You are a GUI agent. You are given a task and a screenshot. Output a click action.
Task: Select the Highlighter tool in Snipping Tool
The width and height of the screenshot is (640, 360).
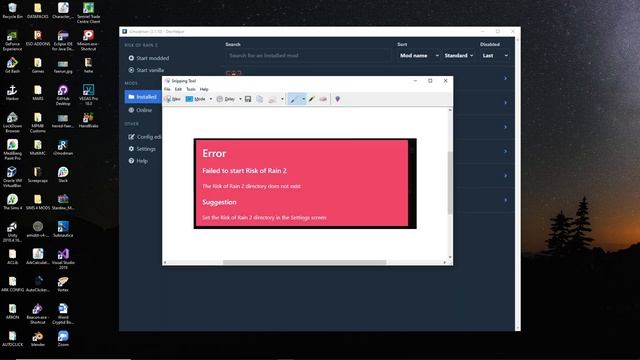(x=312, y=99)
